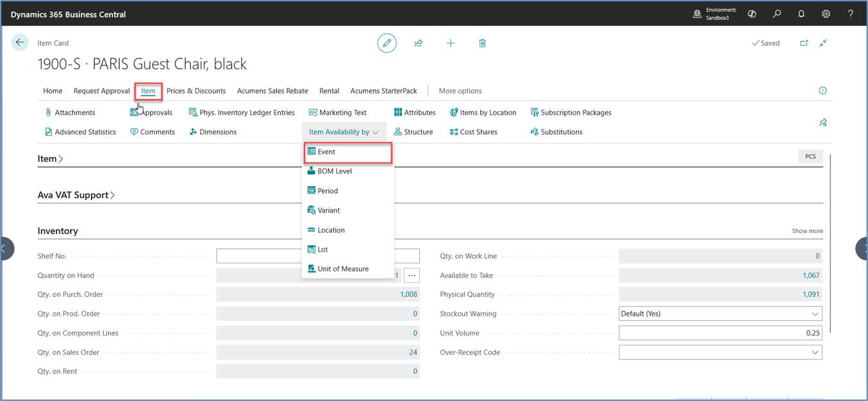Open Phys. Inventory Ledger Entries

click(242, 112)
